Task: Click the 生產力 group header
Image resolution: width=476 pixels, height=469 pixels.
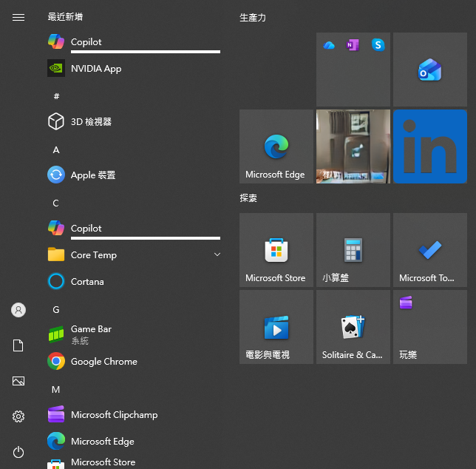Action: [x=253, y=18]
